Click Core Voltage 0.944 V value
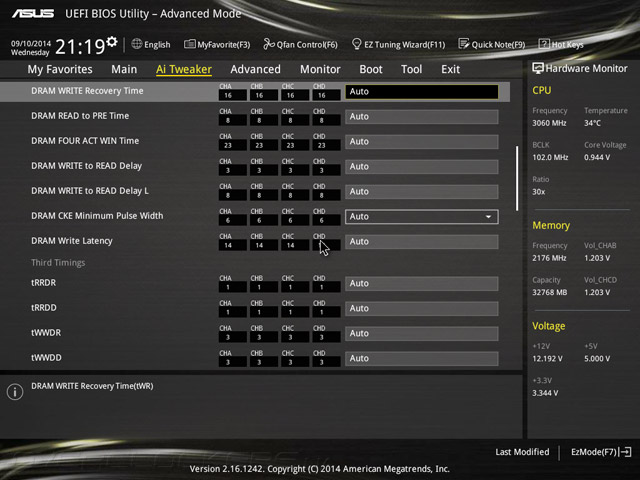Image resolution: width=640 pixels, height=480 pixels. pyautogui.click(x=597, y=158)
